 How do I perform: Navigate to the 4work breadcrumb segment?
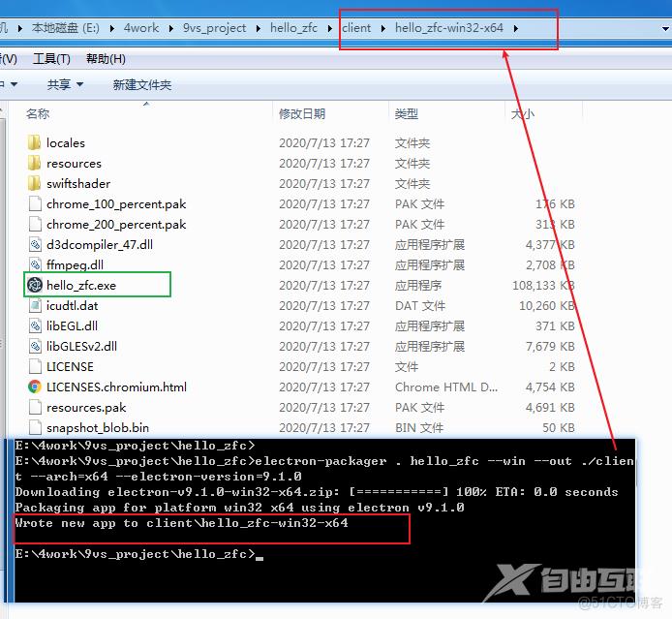pyautogui.click(x=141, y=28)
